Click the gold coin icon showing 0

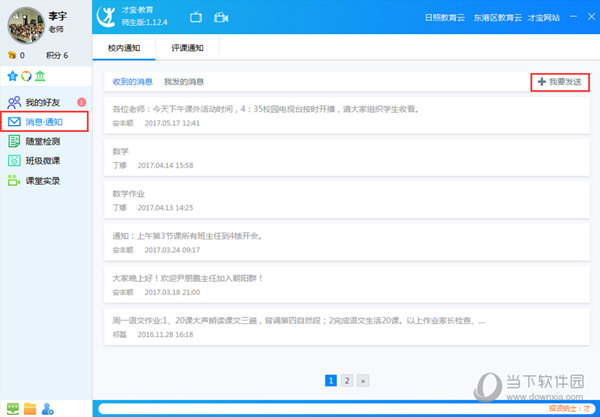(x=12, y=55)
